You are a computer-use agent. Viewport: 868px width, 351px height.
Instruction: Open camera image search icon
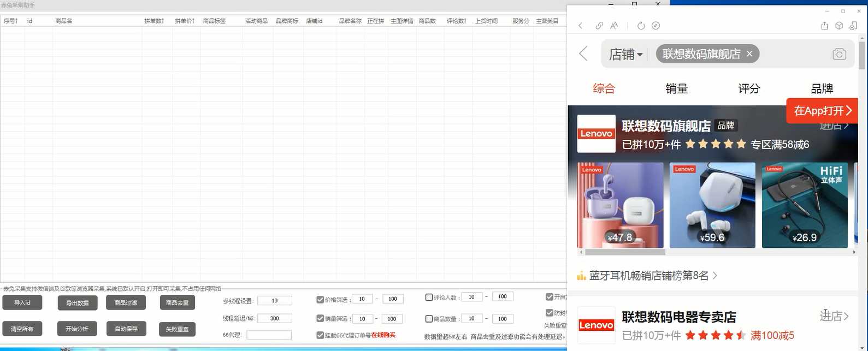pyautogui.click(x=839, y=54)
